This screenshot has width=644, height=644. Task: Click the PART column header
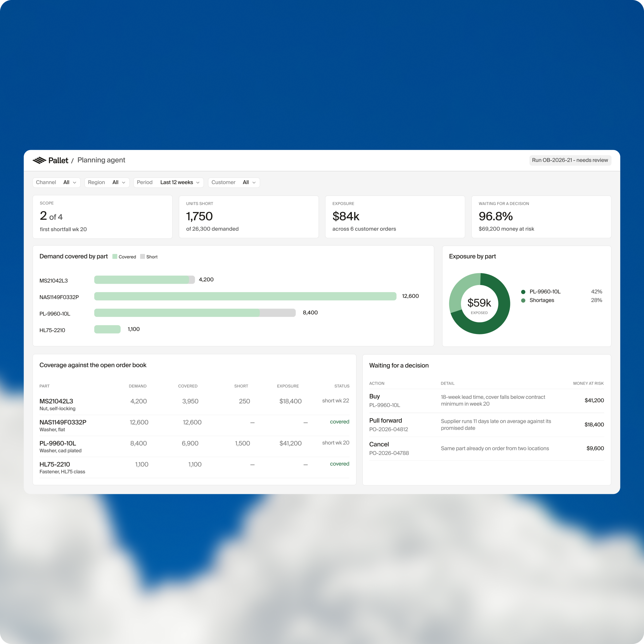click(x=44, y=386)
